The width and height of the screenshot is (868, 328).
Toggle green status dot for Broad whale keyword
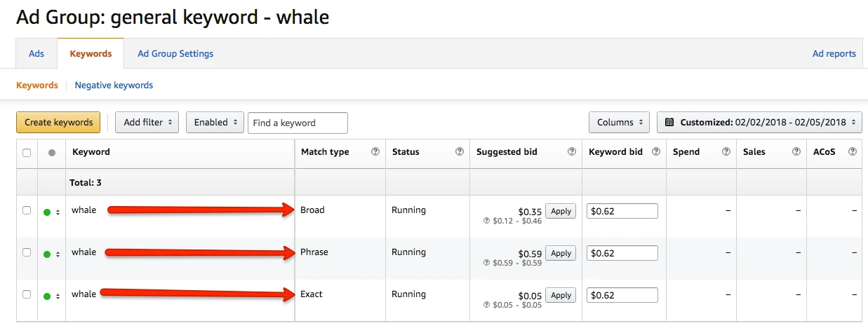coord(47,212)
